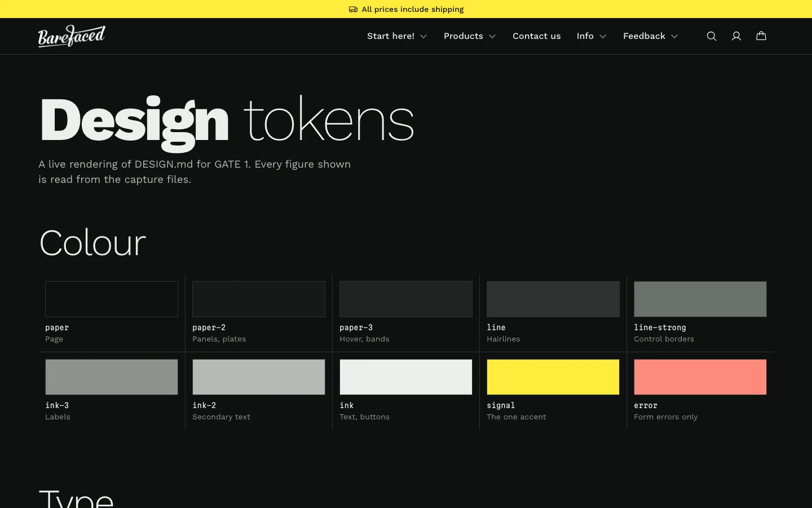
Task: Select the yellow signal colour swatch
Action: pos(553,377)
